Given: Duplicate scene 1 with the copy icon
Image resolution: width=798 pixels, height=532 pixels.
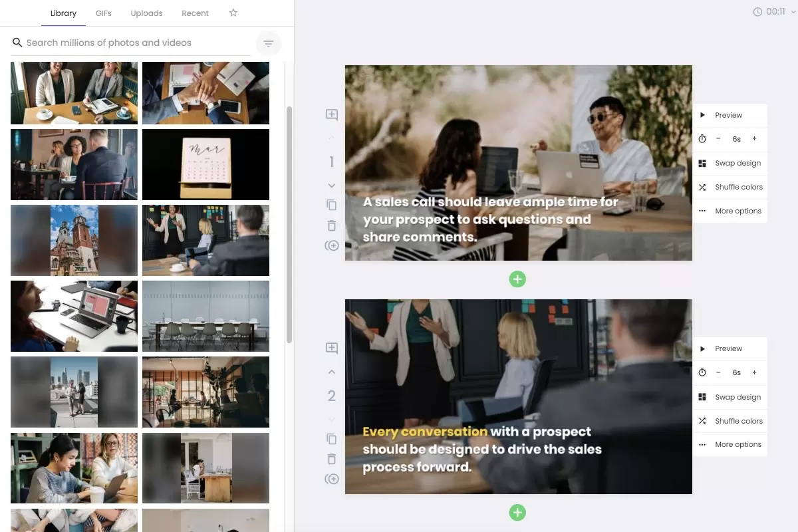Looking at the screenshot, I should point(331,205).
